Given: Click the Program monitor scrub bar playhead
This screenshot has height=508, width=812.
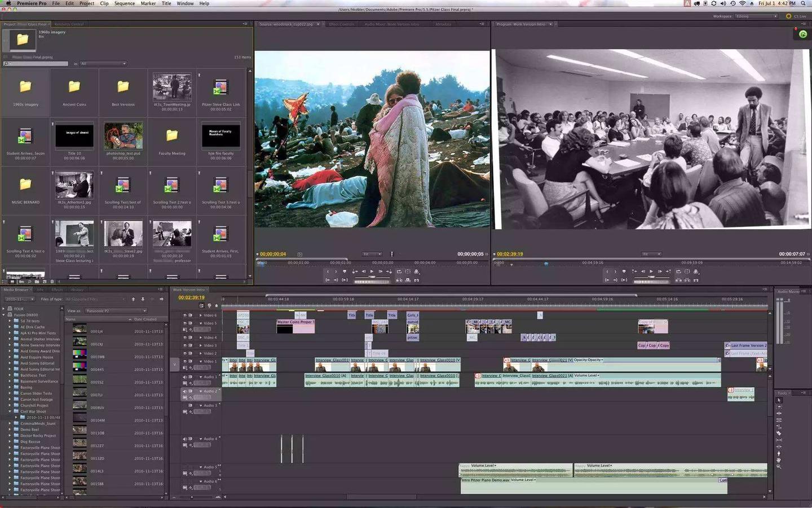Looking at the screenshot, I should (546, 264).
